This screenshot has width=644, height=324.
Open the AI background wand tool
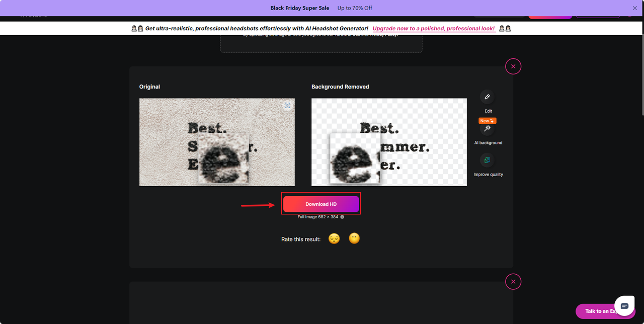[x=487, y=129]
